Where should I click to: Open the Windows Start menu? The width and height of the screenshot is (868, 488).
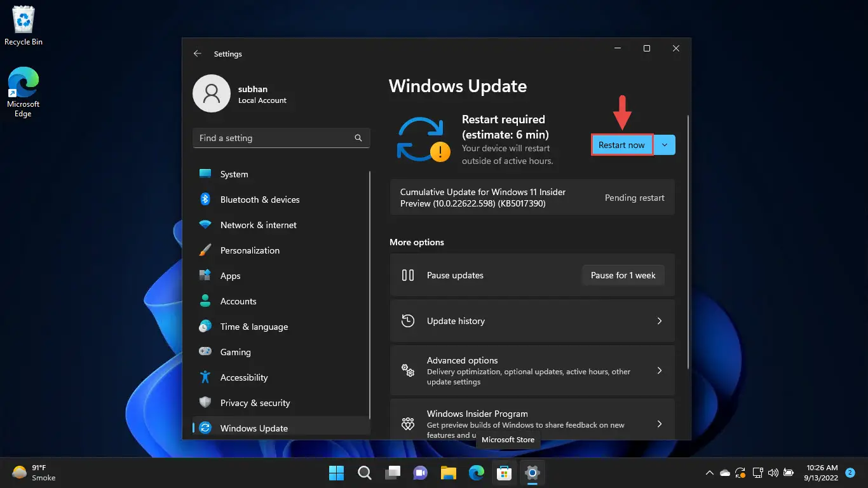336,473
